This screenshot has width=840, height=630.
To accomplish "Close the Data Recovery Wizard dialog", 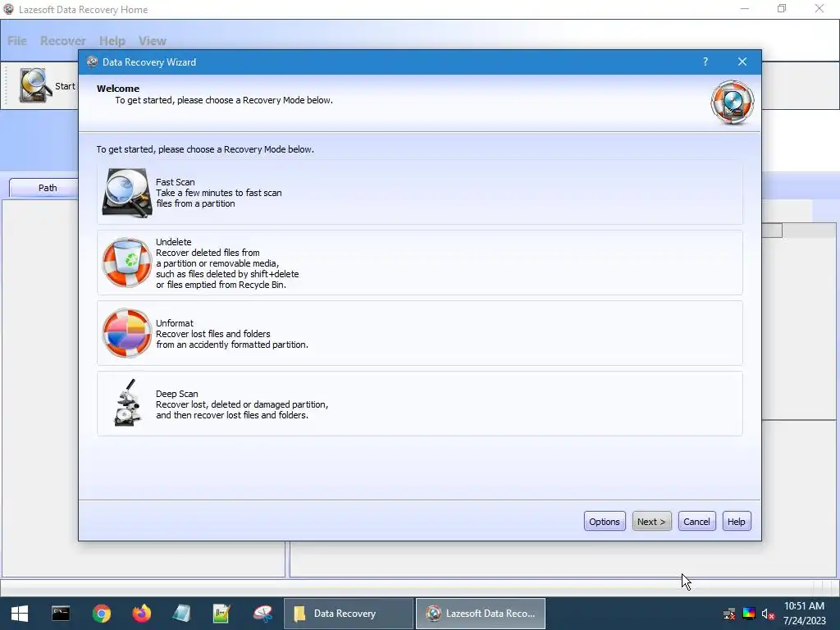I will tap(742, 62).
